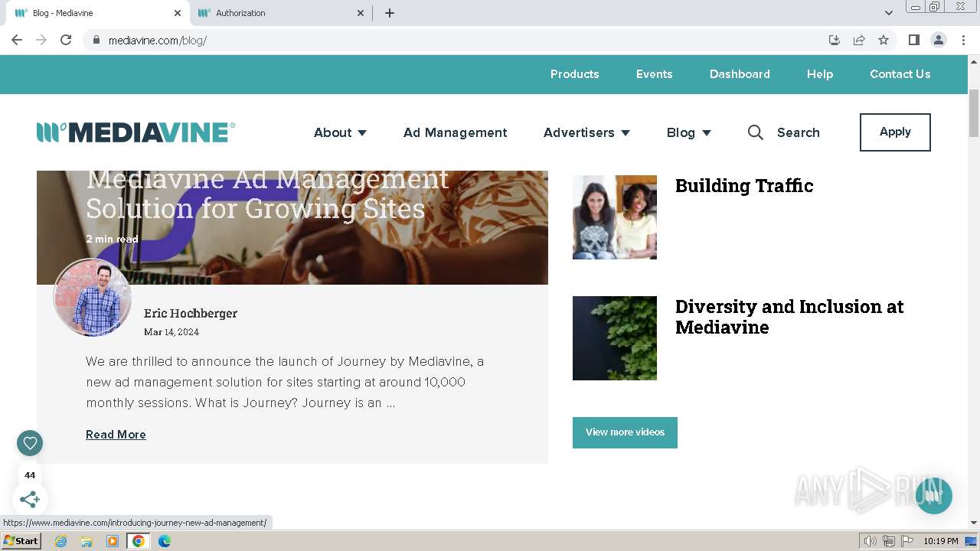Click the 2 min read label
The image size is (980, 551).
112,239
